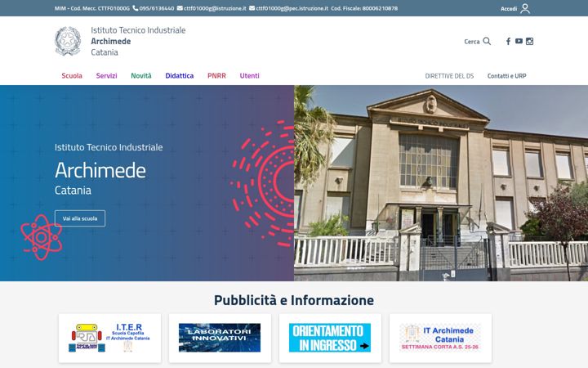Open Contatti e URP page
The image size is (588, 368).
(506, 76)
